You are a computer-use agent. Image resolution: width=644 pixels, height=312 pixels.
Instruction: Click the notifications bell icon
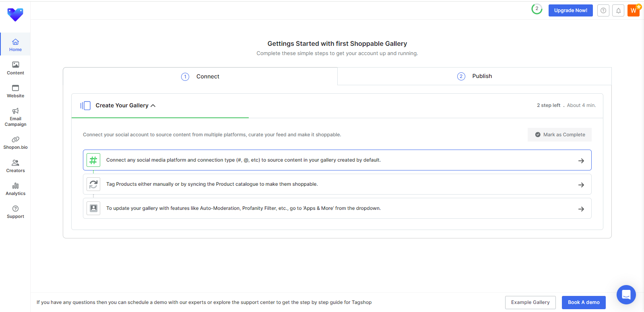[x=618, y=11]
